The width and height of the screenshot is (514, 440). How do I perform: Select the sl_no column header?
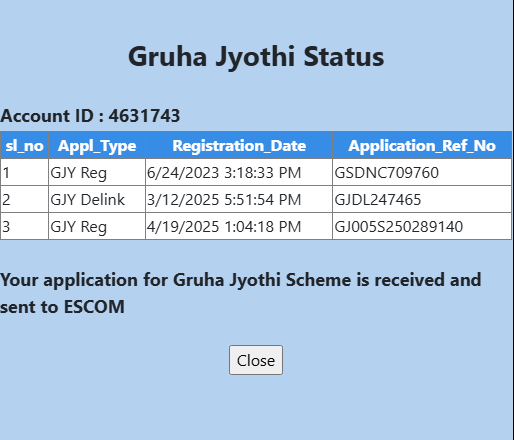[x=24, y=145]
